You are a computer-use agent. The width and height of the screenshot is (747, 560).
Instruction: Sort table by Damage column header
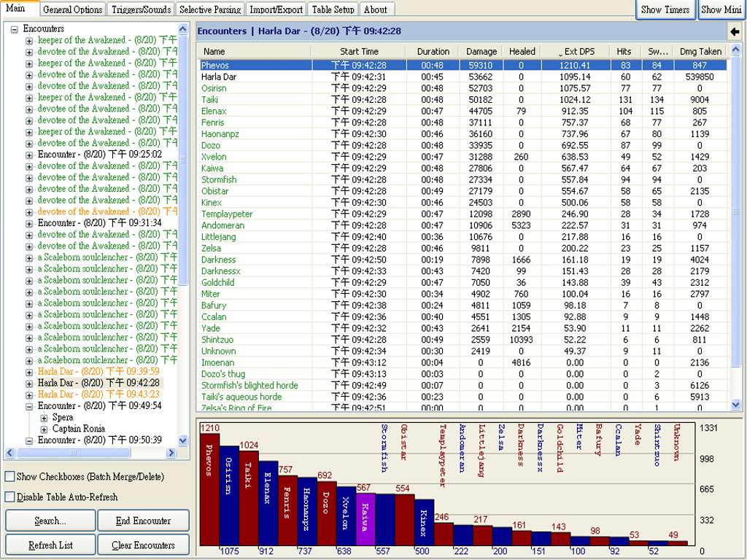coord(481,52)
